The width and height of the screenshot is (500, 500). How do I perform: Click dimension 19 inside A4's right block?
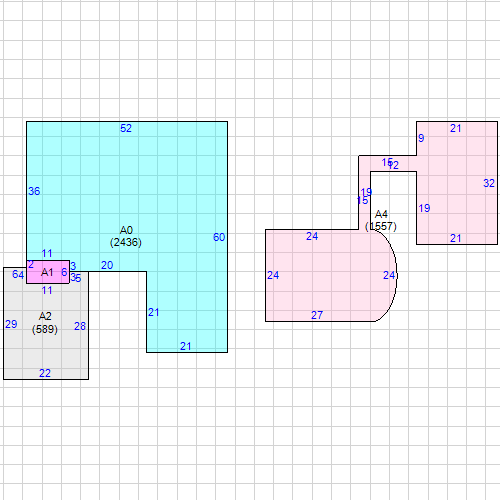(424, 208)
